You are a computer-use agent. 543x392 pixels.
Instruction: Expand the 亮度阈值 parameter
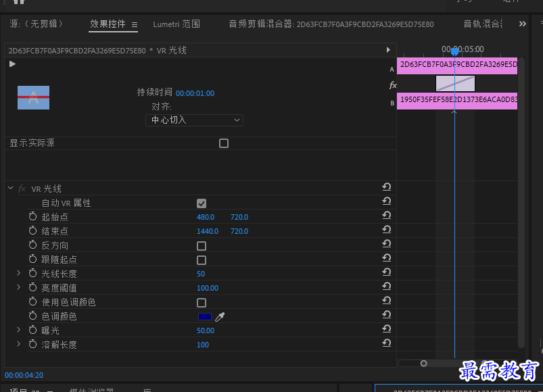pos(18,287)
